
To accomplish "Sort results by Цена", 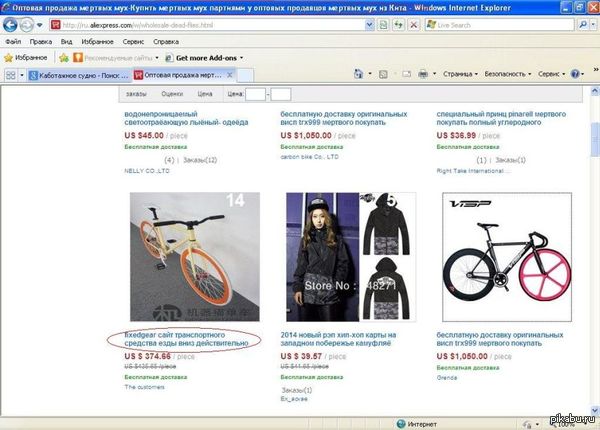I will point(205,93).
